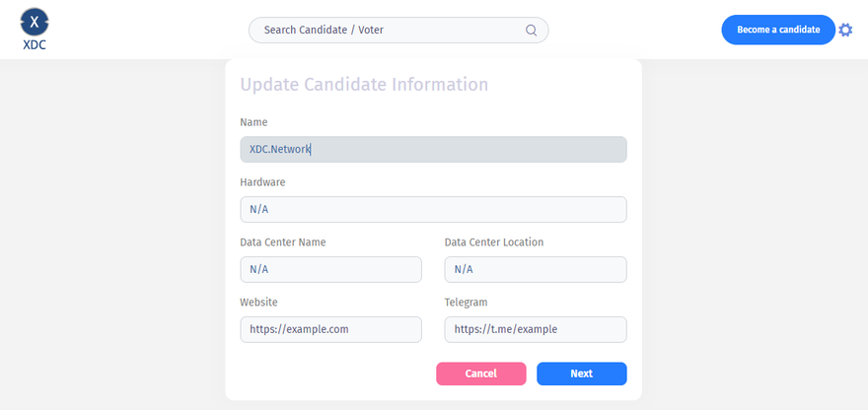Click the Website label text
868x410 pixels.
pos(258,303)
